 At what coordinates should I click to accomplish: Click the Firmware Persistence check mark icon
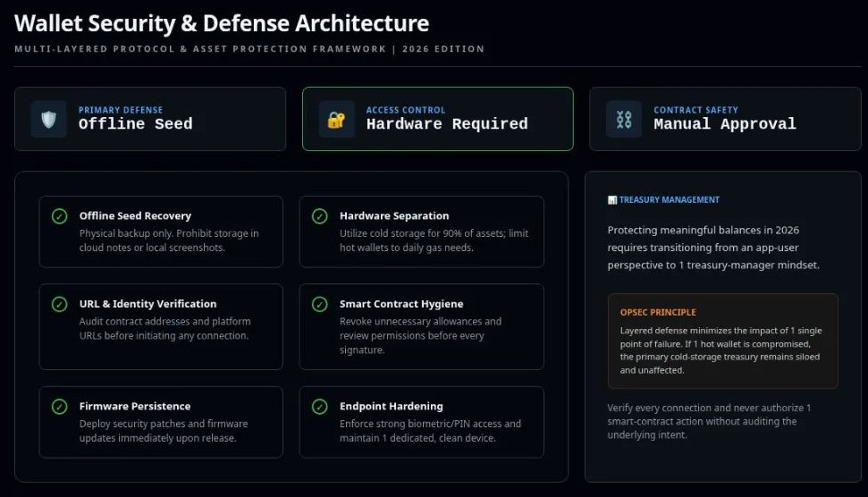(59, 407)
